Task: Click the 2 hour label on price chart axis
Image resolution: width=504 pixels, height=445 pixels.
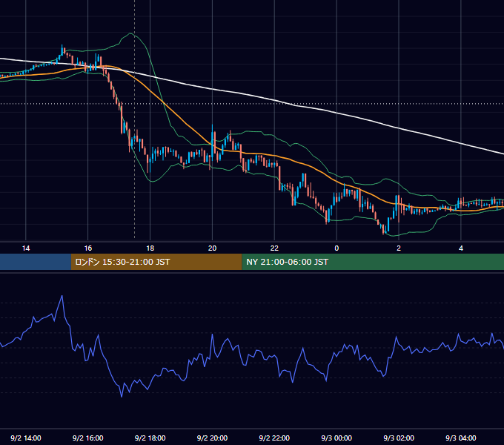Action: (x=399, y=248)
